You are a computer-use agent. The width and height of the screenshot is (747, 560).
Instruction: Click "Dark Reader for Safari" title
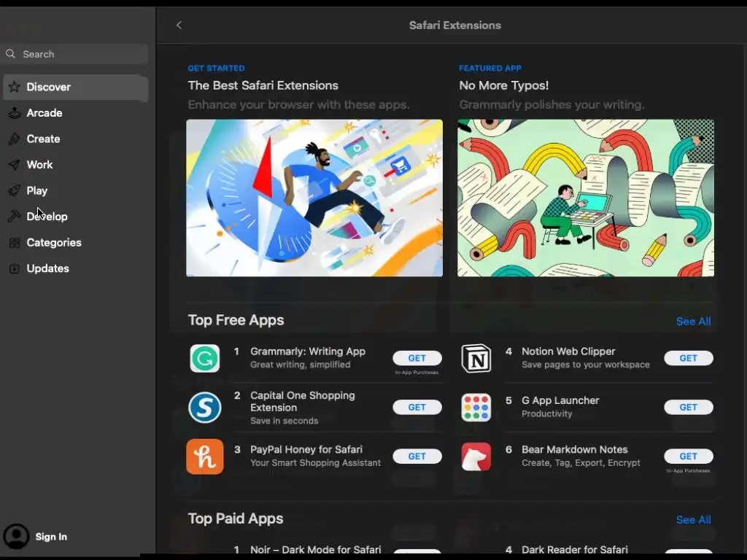(575, 550)
